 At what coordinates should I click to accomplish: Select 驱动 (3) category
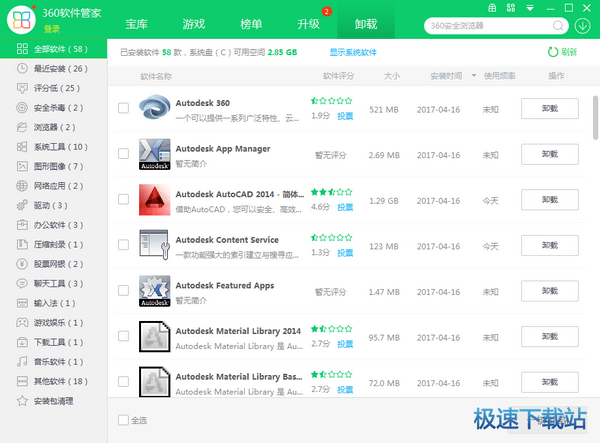(x=54, y=205)
